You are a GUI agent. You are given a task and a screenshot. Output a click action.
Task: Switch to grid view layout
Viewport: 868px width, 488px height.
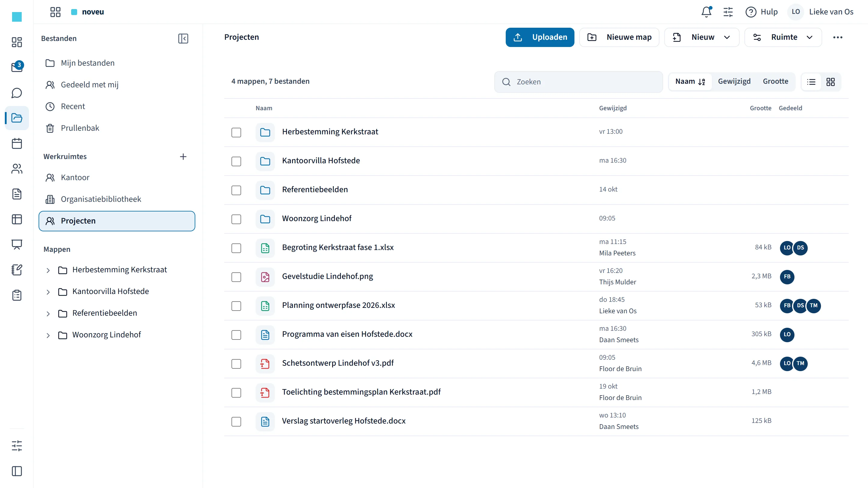(830, 82)
